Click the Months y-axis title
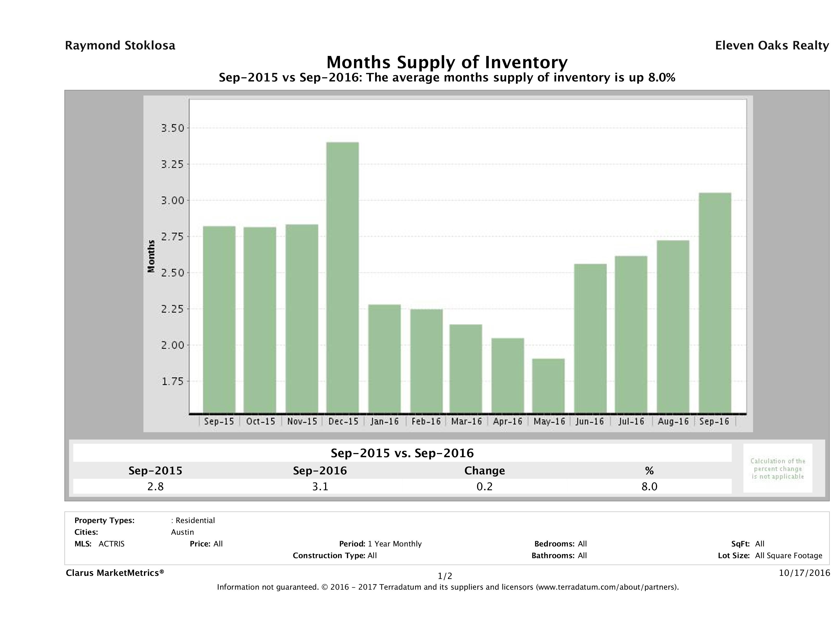Viewport: 840px width, 637px height. [x=151, y=256]
